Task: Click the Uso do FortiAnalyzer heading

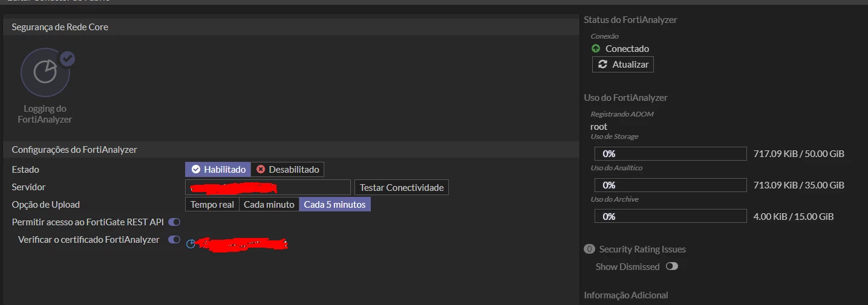Action: [x=625, y=98]
